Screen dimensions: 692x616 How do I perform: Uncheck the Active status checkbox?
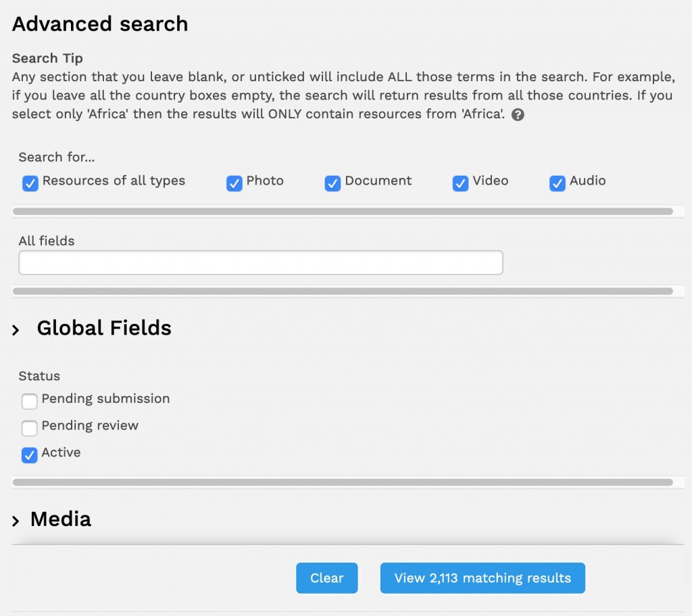[30, 455]
